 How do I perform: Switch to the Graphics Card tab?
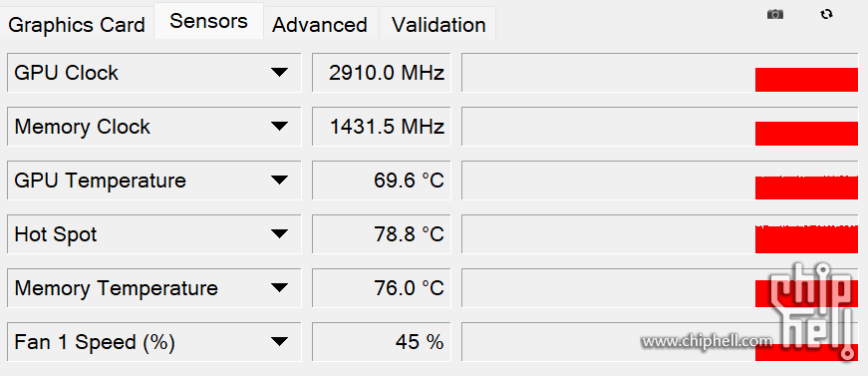(77, 24)
